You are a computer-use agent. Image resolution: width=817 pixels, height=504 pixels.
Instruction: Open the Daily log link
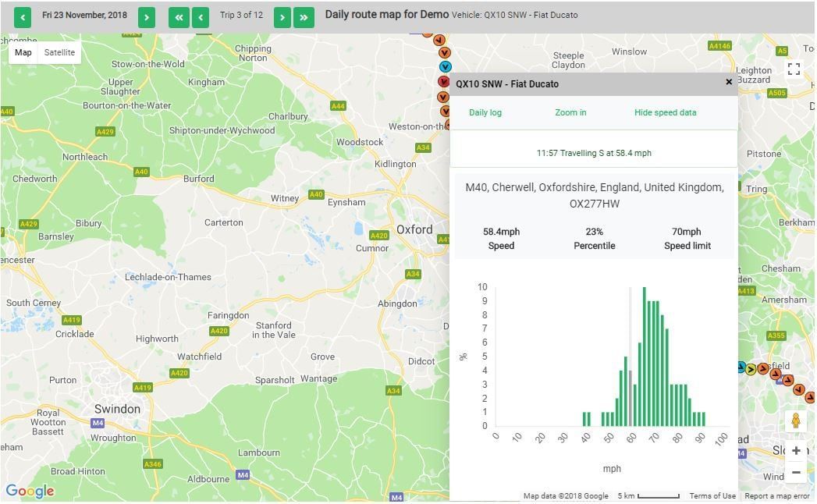tap(485, 112)
